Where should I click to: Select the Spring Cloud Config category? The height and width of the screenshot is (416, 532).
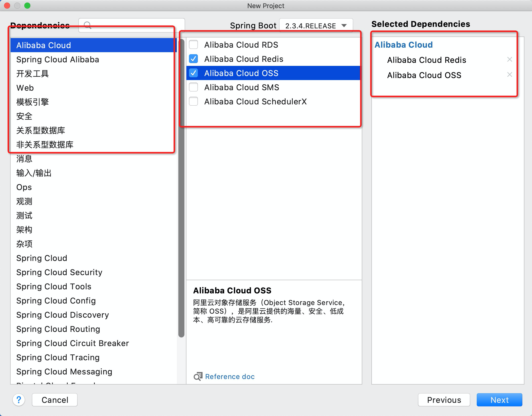click(94, 300)
